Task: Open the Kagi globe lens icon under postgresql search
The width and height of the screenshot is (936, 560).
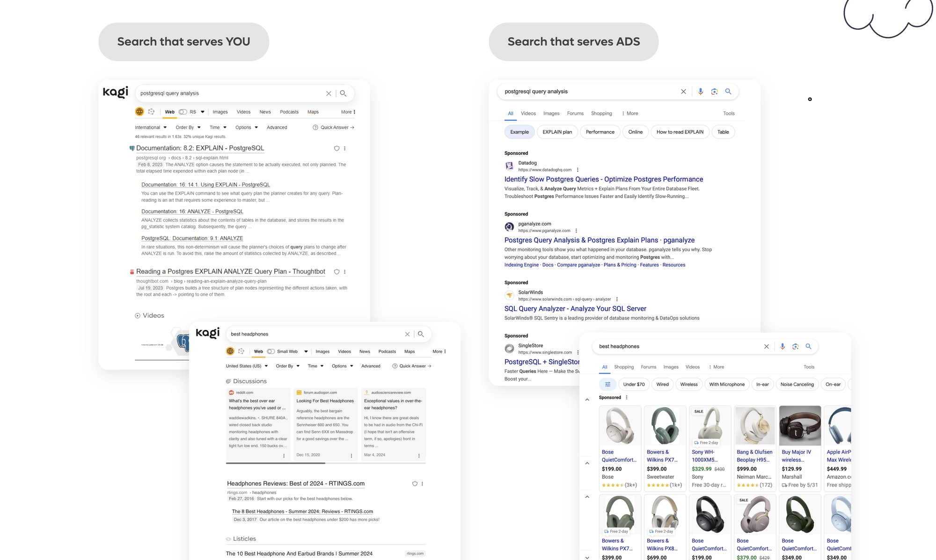Action: point(139,112)
